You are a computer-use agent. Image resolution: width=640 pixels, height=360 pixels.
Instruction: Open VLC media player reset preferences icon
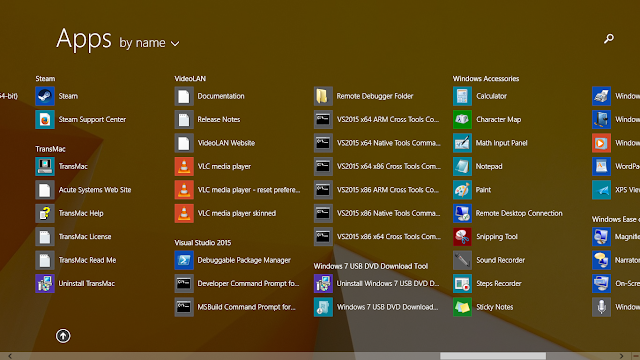[184, 190]
